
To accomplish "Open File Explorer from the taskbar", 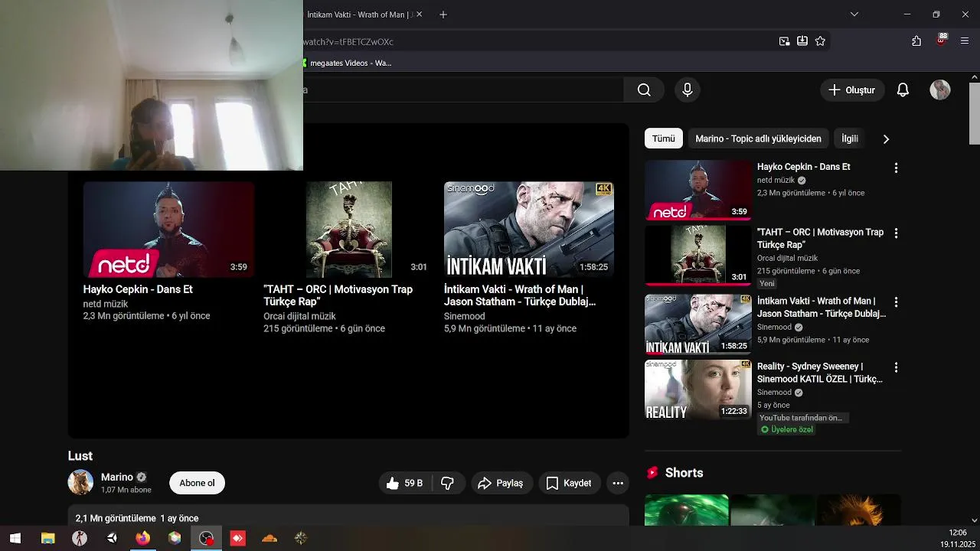I will point(47,538).
